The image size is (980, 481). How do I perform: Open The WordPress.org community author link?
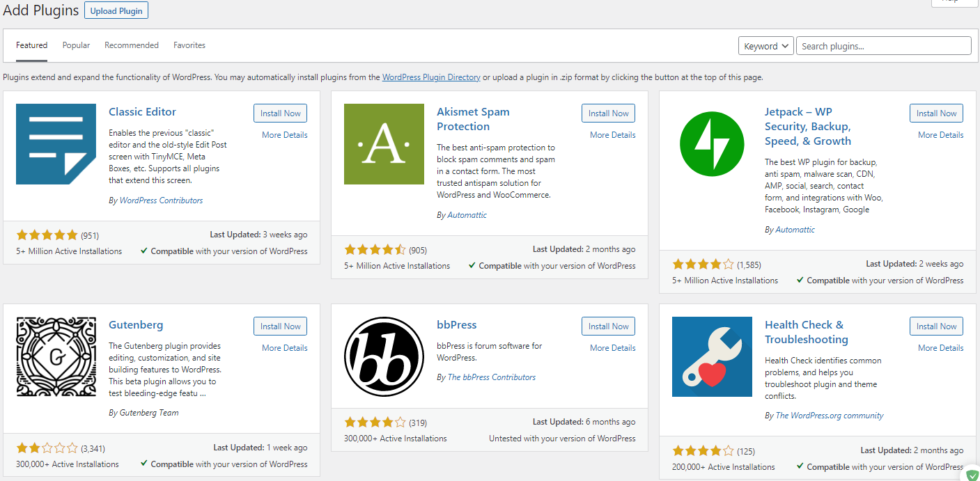tap(830, 416)
